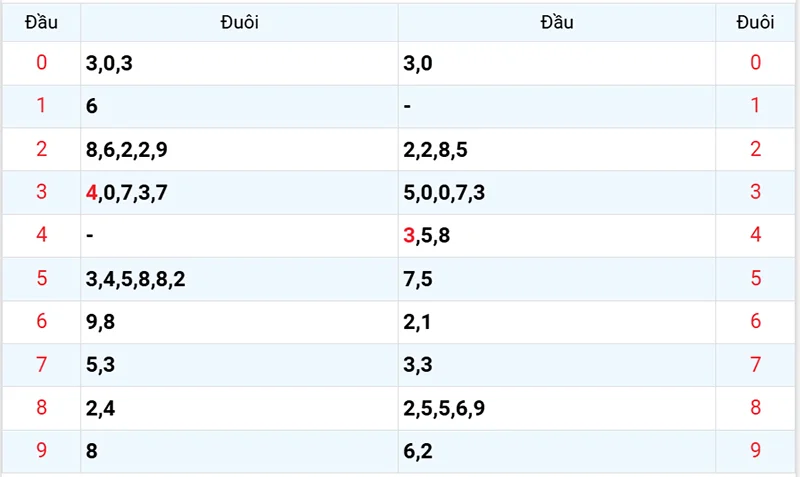Click the first Đầu column header
The height and width of the screenshot is (477, 800).
point(41,22)
